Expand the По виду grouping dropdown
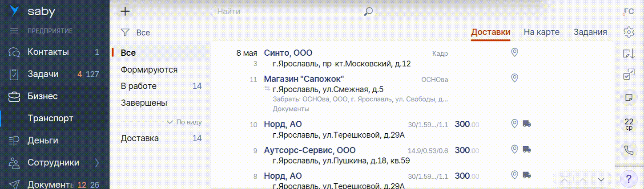This screenshot has height=189, width=644. click(x=184, y=122)
